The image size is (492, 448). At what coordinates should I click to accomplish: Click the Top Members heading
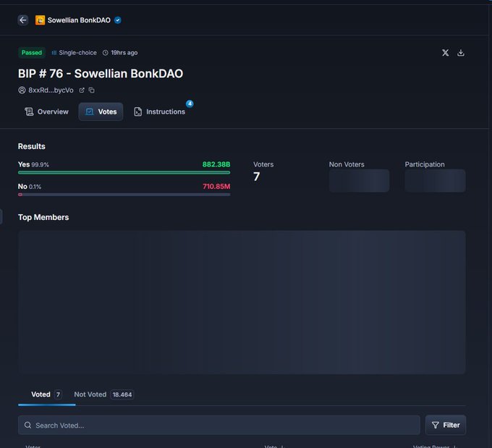coord(43,217)
